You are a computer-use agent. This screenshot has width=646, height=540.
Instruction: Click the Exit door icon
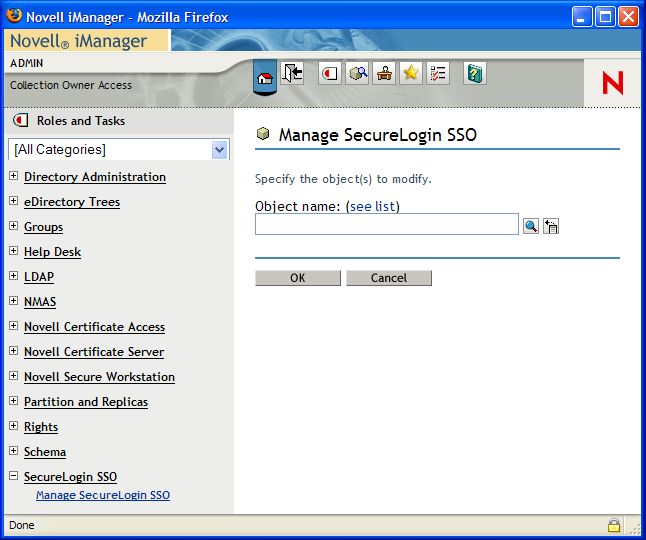292,73
